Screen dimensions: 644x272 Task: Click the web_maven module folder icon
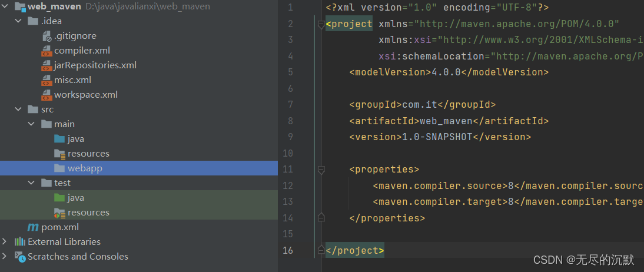(x=19, y=6)
